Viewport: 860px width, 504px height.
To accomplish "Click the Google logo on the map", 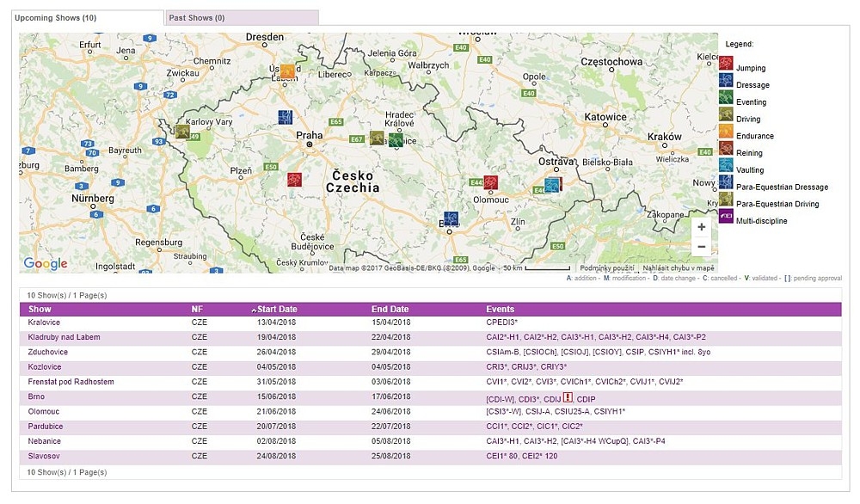I will 45,263.
